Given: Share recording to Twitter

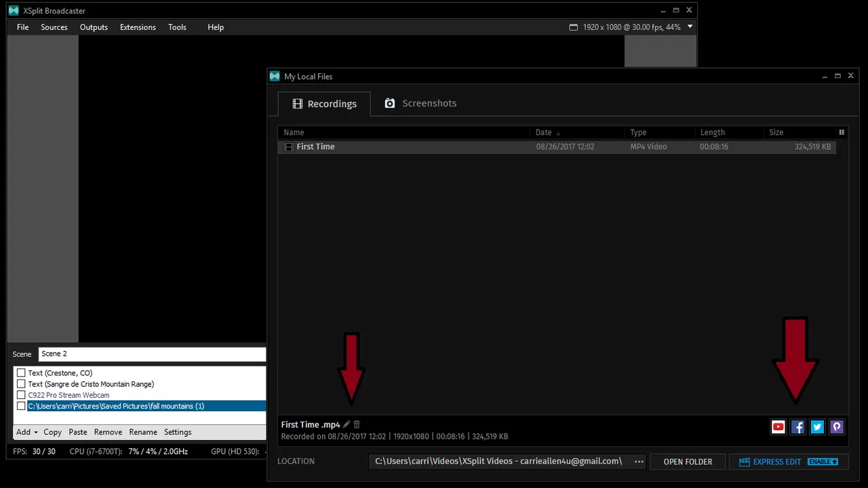Looking at the screenshot, I should click(817, 427).
